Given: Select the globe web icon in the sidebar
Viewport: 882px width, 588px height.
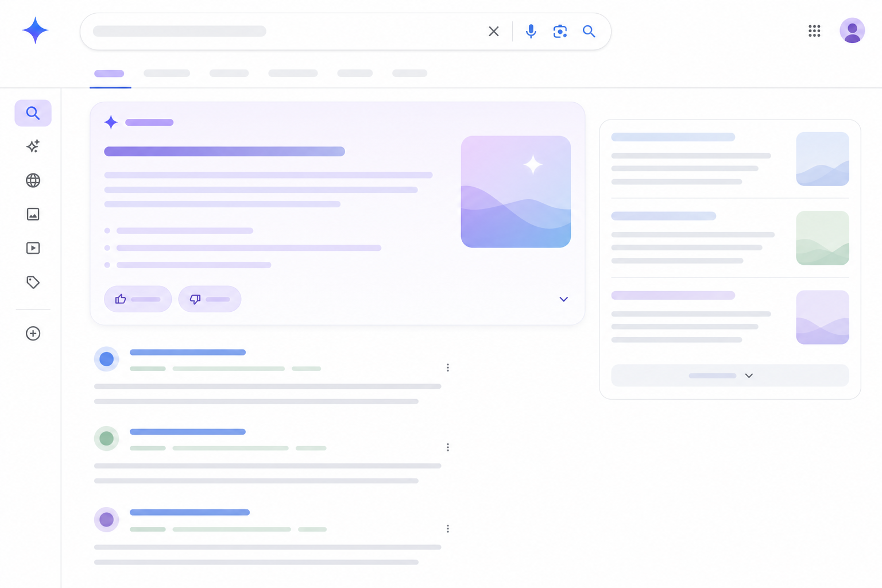Looking at the screenshot, I should (x=33, y=180).
